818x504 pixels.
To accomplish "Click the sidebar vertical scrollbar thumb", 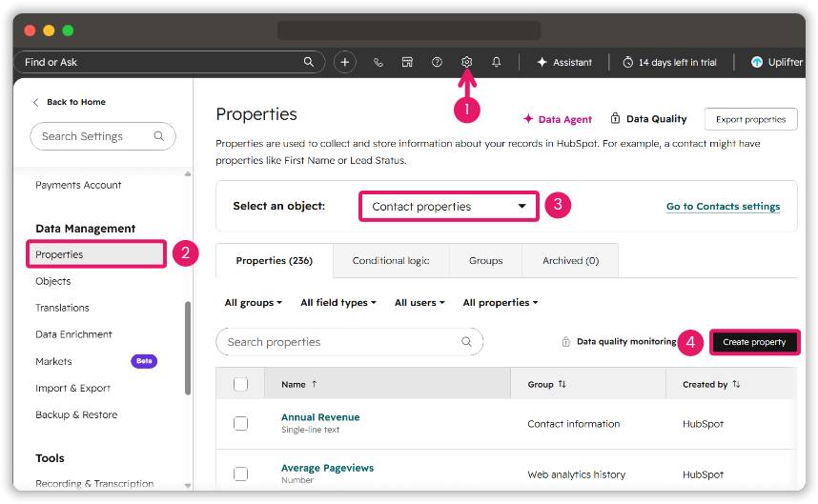I will (x=188, y=348).
